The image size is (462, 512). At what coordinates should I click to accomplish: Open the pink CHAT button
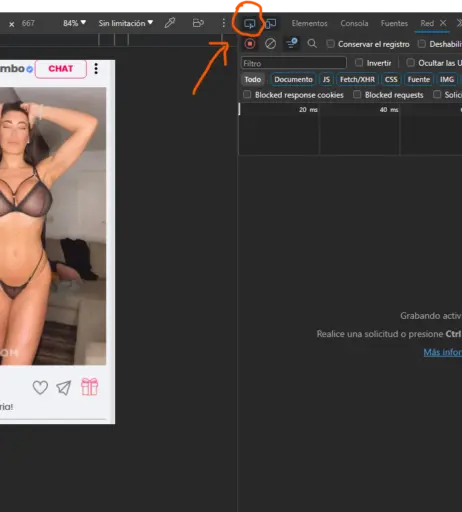[61, 69]
